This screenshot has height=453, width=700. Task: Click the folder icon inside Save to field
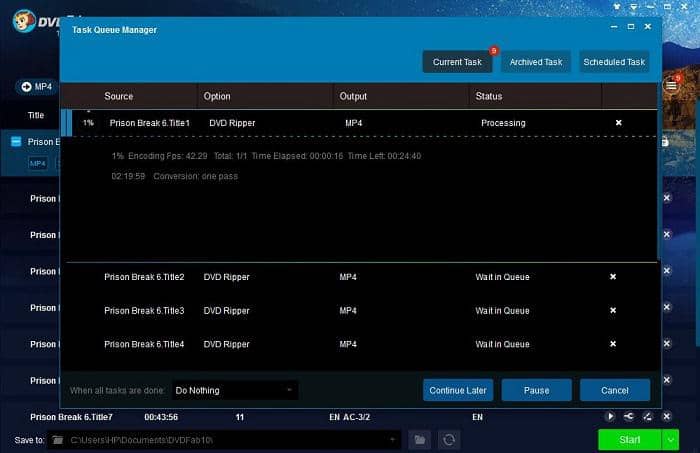(58, 440)
